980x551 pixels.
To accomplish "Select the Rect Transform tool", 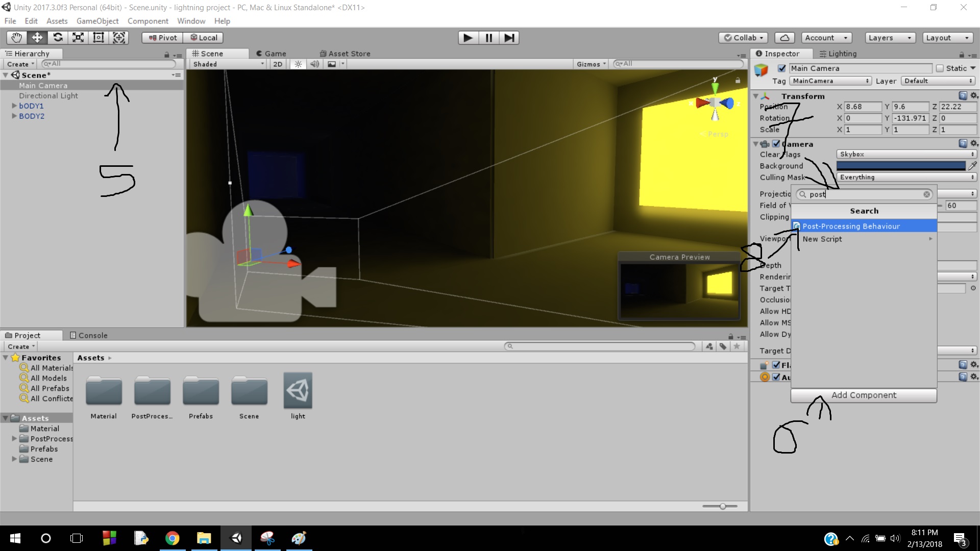I will (99, 38).
